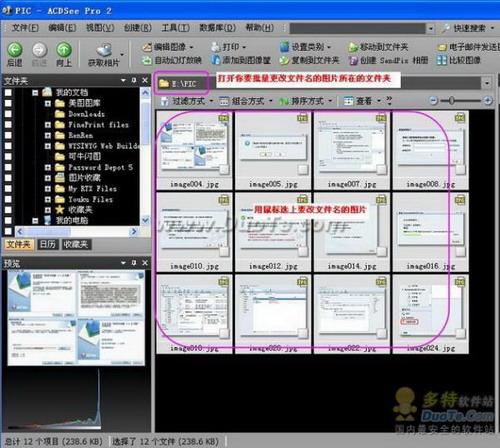This screenshot has width=500, height=448.
Task: Click the Quick Search (快速搜索) button
Action: tap(468, 28)
